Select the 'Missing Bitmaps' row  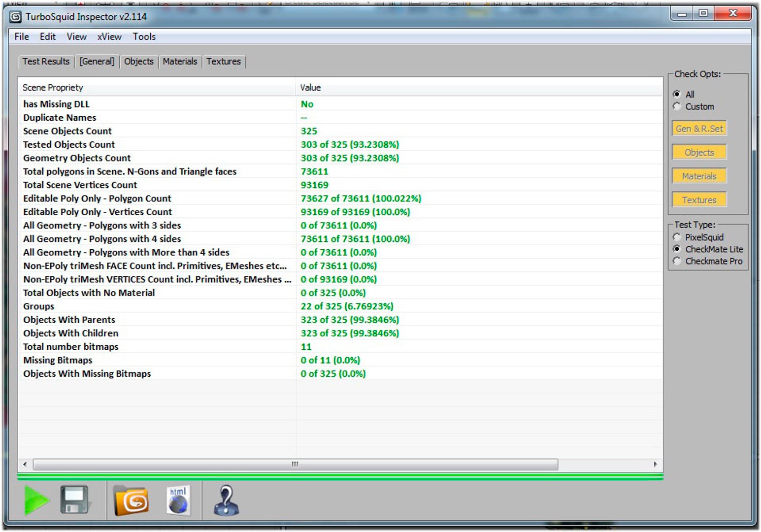tap(340, 360)
